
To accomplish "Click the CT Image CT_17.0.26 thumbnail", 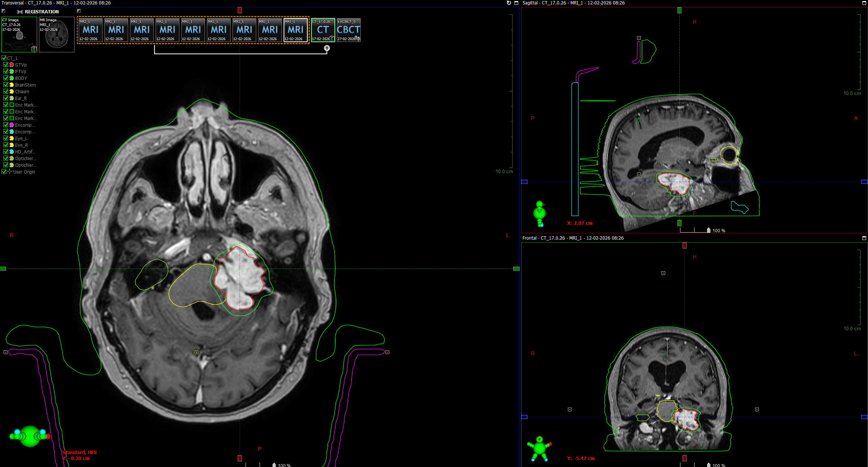I will [x=19, y=35].
